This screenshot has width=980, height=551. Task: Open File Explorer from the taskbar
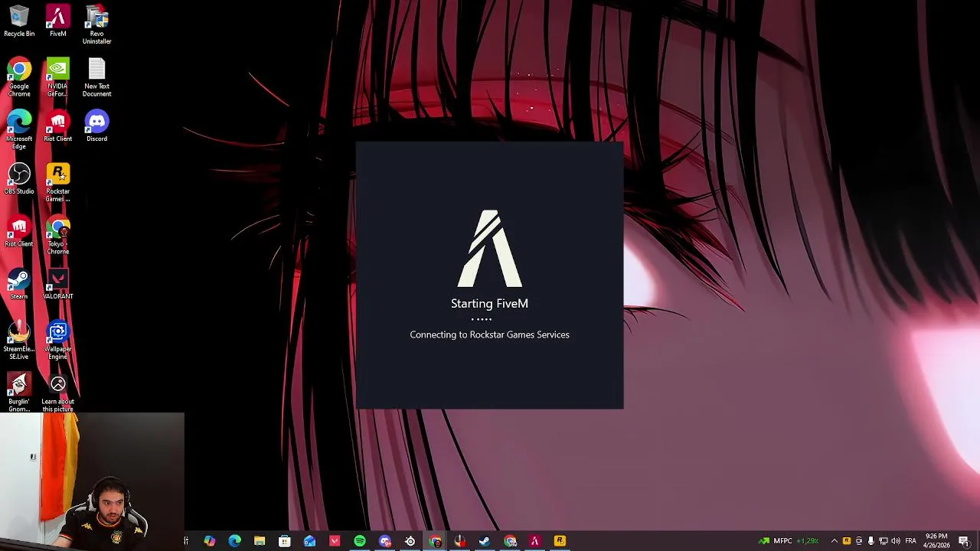click(x=260, y=541)
